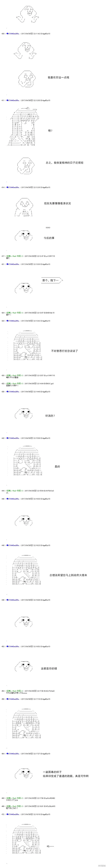Open the poster name link on post 408
107x868 pixels.
(x=13, y=33)
